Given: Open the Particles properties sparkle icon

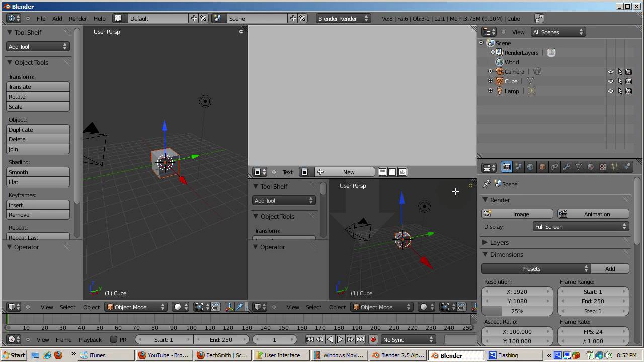Looking at the screenshot, I should pyautogui.click(x=615, y=167).
